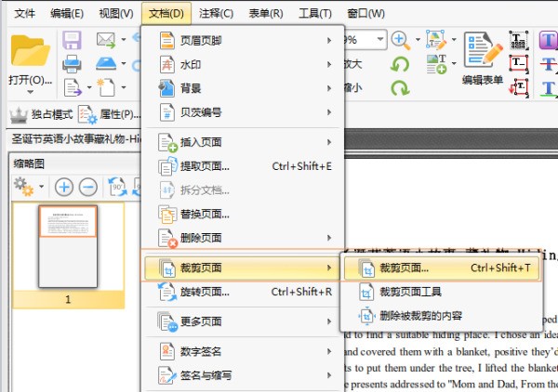Click the new blank document icon

(106, 87)
